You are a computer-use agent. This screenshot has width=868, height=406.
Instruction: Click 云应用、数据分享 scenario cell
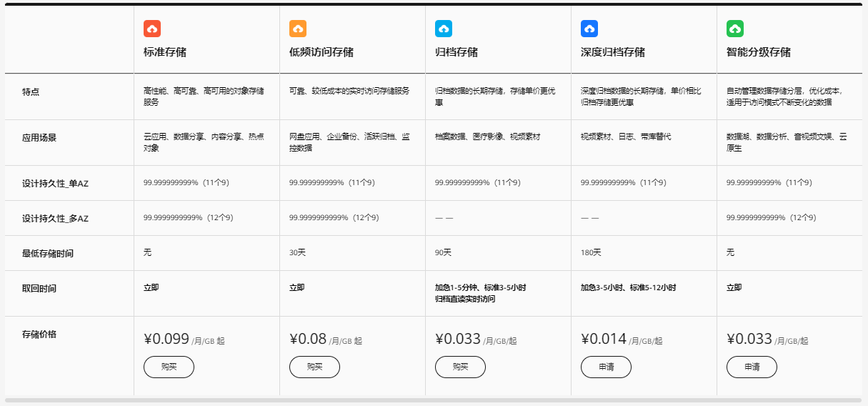point(204,142)
